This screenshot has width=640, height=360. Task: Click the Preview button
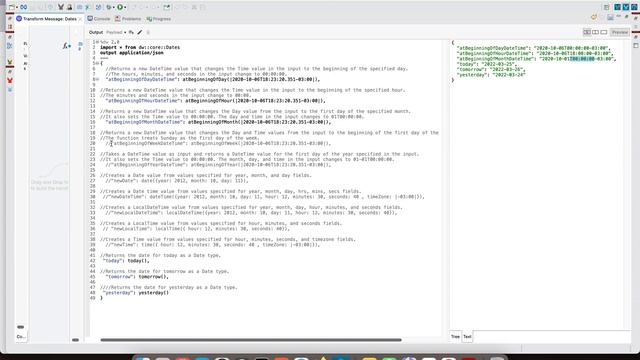point(620,32)
